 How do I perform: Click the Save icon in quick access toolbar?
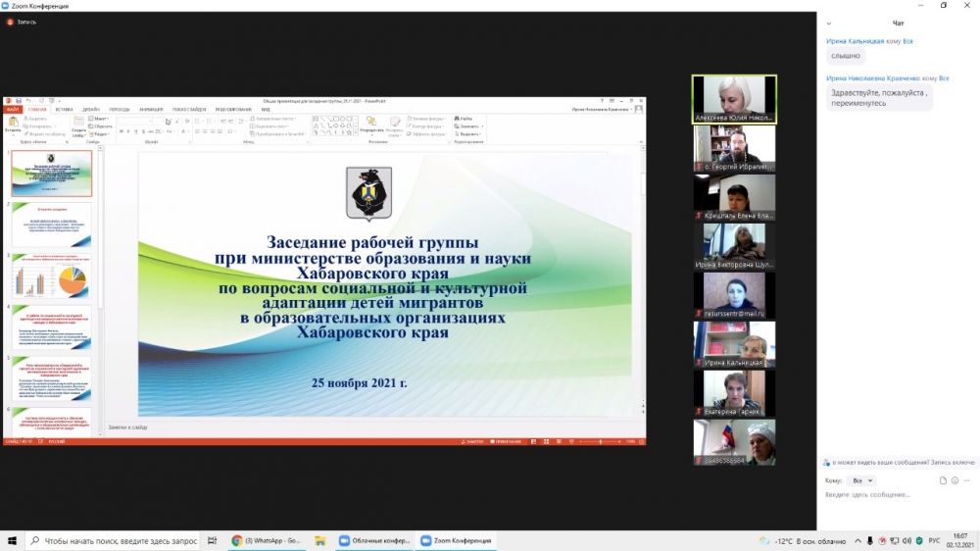pyautogui.click(x=19, y=101)
